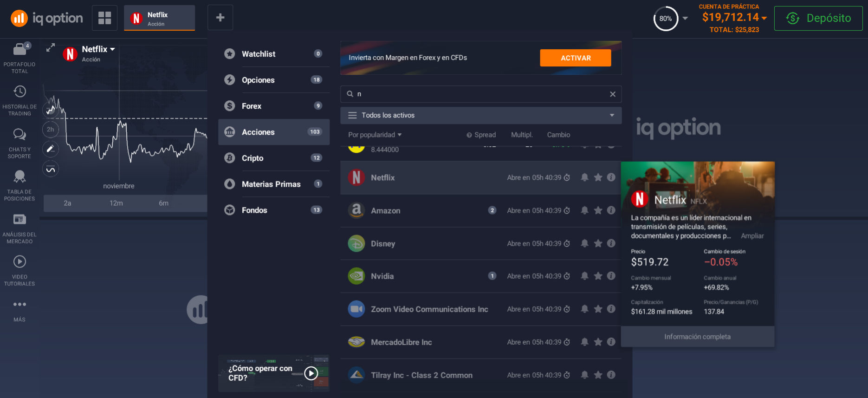Open Historial de Trading panel
The width and height of the screenshot is (868, 398).
tap(19, 100)
